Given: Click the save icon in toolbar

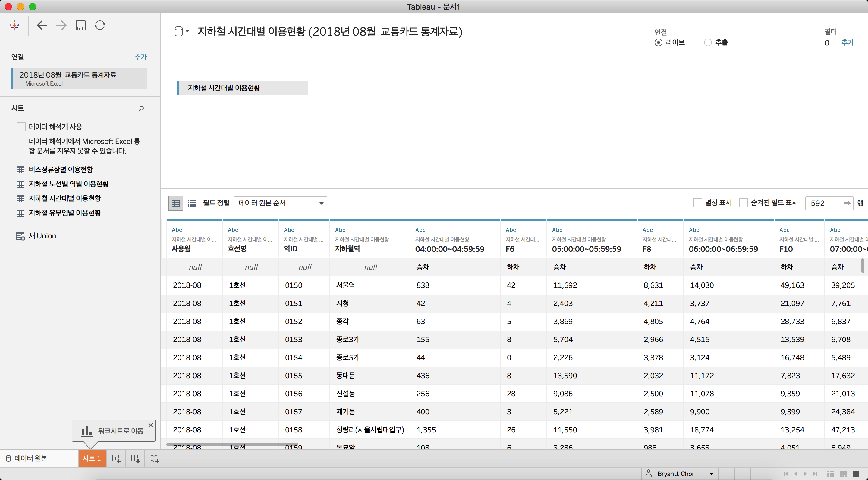Looking at the screenshot, I should click(x=80, y=25).
